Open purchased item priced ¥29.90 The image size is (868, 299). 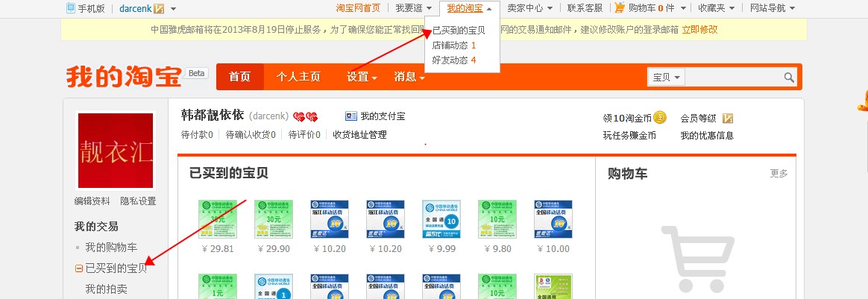[274, 219]
